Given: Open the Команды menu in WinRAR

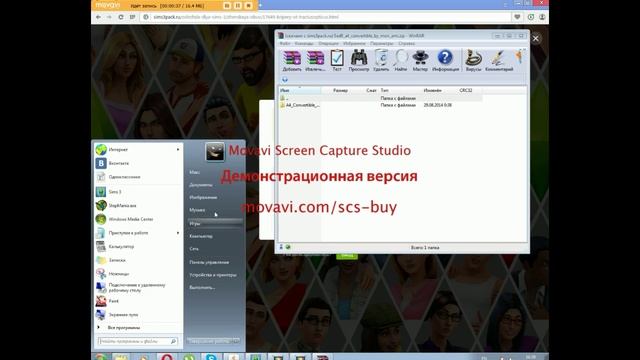Looking at the screenshot, I should 304,43.
